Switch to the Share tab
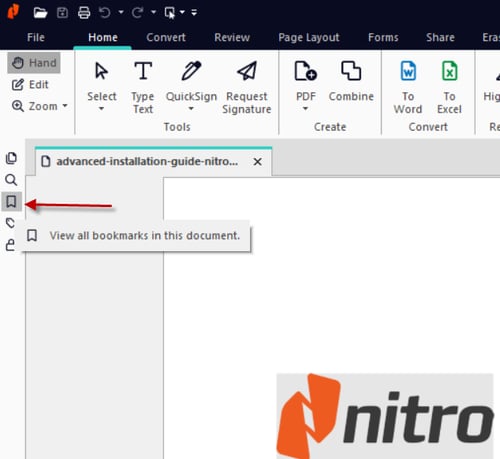Screen dimensions: 500x459 [440, 37]
